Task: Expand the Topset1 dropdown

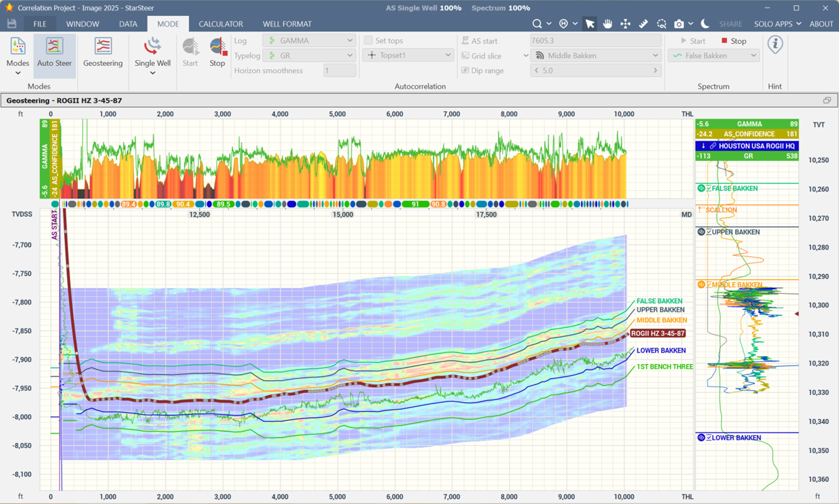Action: [x=408, y=55]
